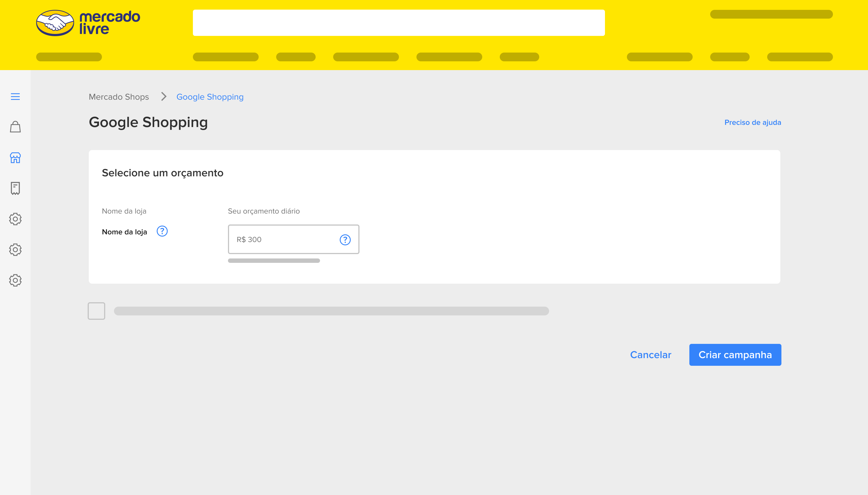The image size is (868, 495).
Task: Open the shopping bag sidebar icon
Action: click(x=15, y=127)
